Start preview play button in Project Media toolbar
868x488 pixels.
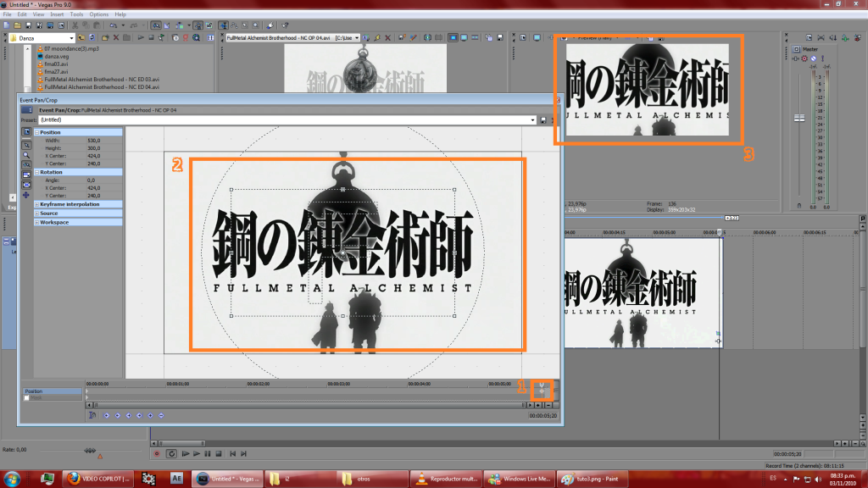click(141, 38)
